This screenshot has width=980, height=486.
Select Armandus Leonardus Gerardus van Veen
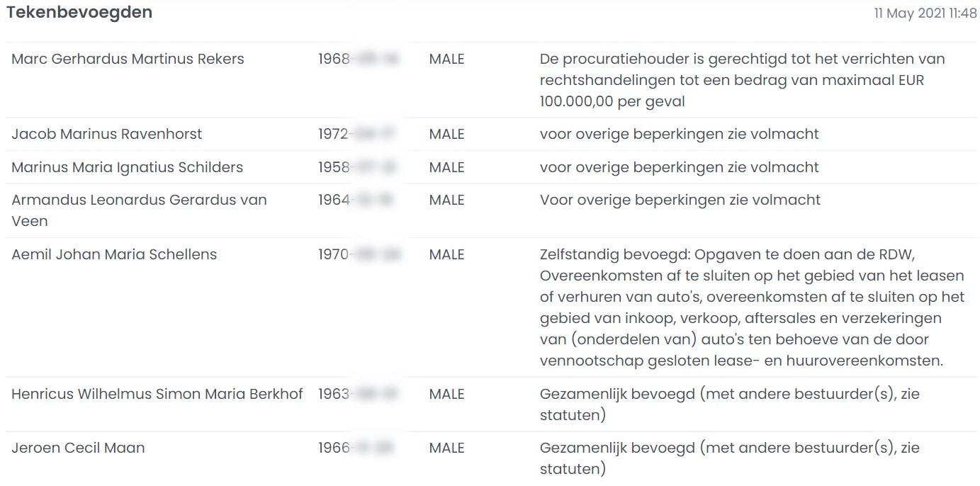click(x=139, y=210)
